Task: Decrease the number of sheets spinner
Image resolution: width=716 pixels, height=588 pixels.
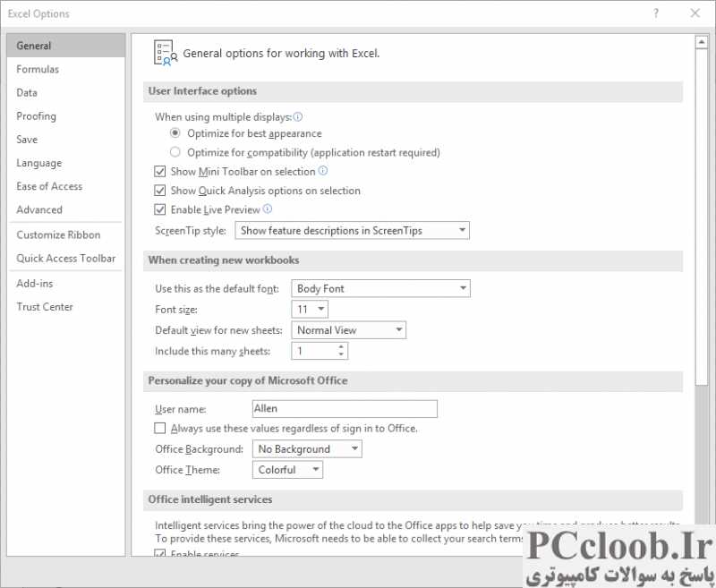Action: coord(341,354)
